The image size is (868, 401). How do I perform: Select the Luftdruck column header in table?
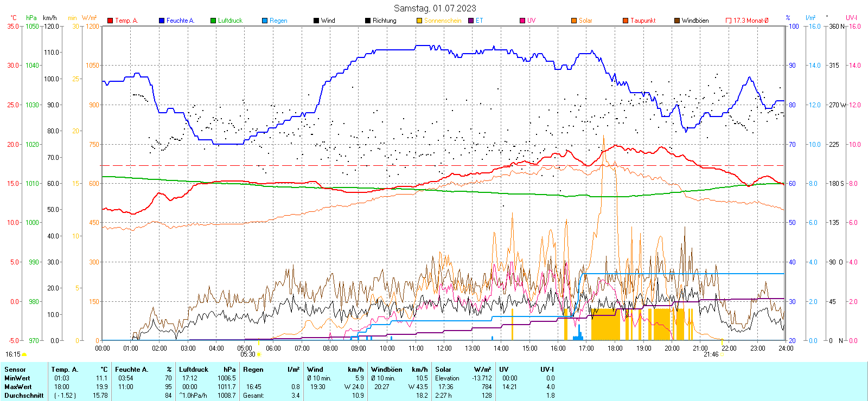(194, 370)
